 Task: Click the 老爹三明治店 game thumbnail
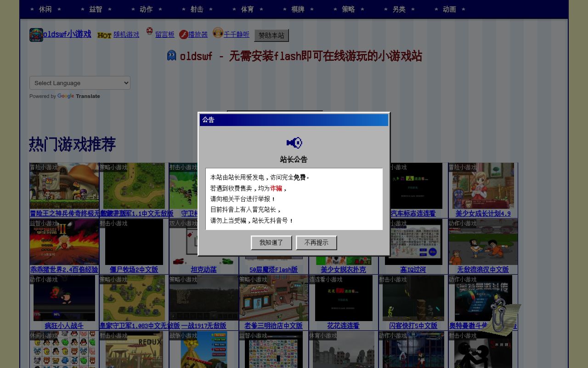pos(273,298)
